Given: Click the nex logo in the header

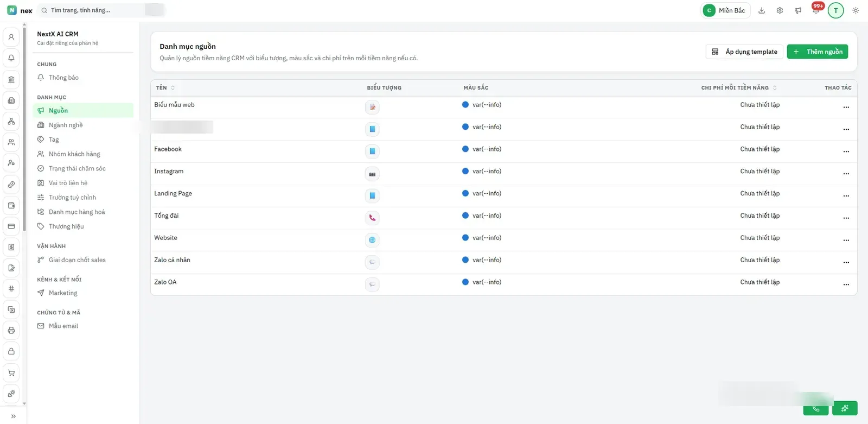Looking at the screenshot, I should pyautogui.click(x=20, y=10).
